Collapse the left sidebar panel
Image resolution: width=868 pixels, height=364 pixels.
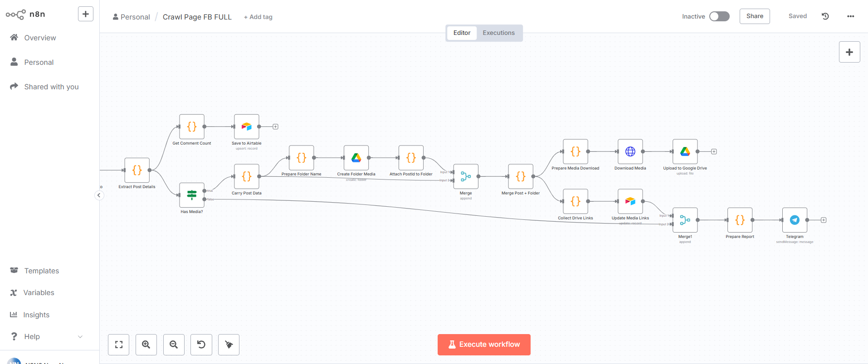pos(99,195)
